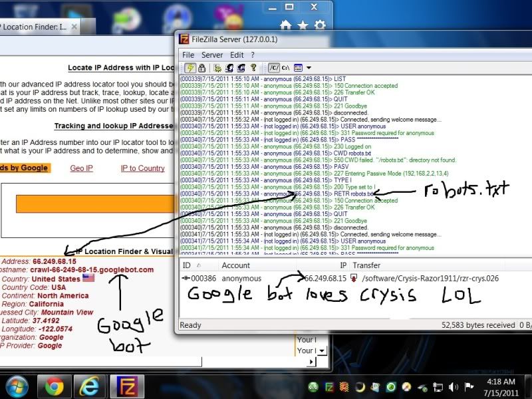
Task: Toggle the /C/ path display button
Action: pos(274,68)
